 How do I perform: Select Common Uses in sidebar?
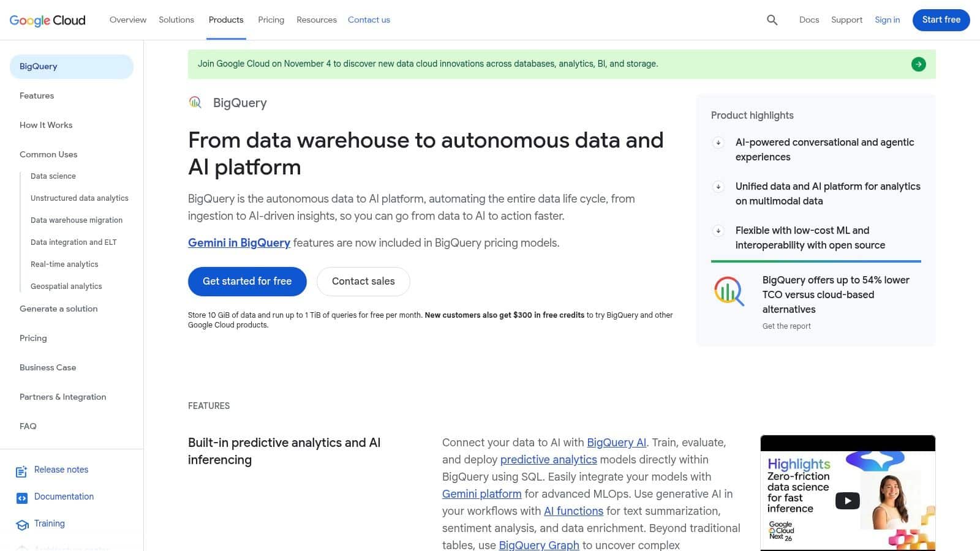[x=48, y=154]
